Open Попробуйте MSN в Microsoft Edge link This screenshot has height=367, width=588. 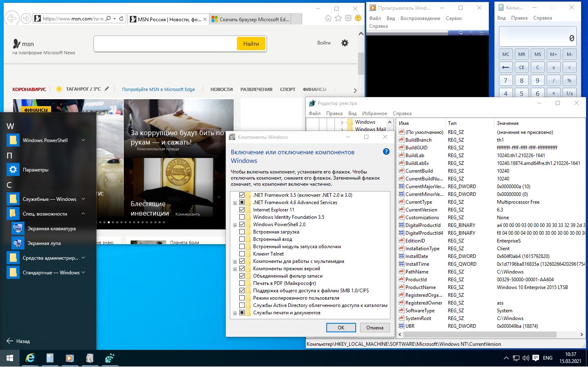coord(158,89)
